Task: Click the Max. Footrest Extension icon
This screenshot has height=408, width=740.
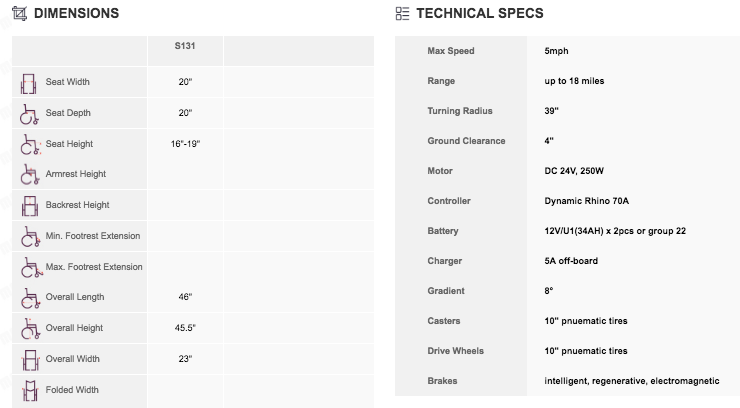Action: (32, 268)
